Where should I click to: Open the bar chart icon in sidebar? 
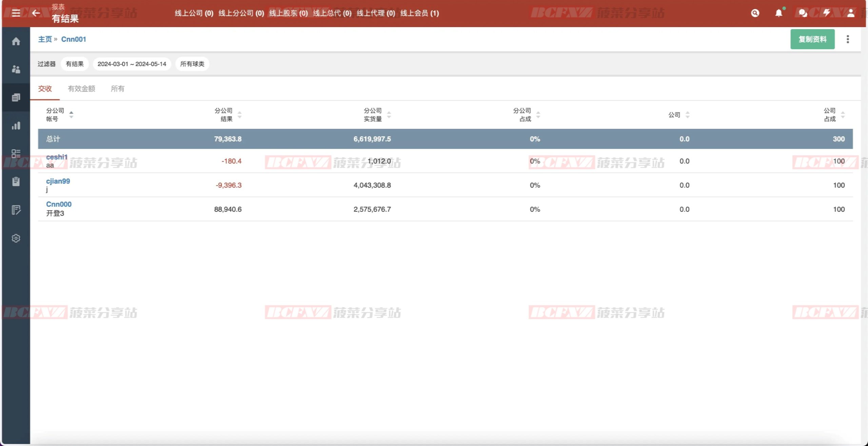click(x=16, y=126)
